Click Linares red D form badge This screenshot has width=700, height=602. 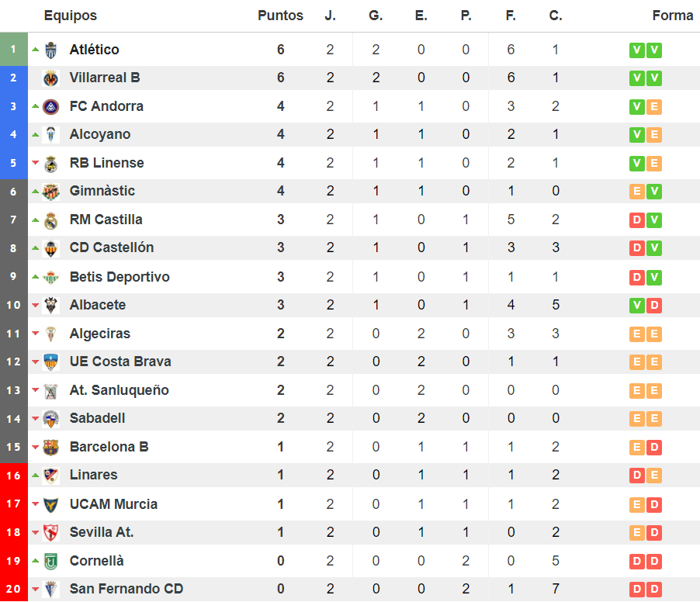(x=637, y=476)
